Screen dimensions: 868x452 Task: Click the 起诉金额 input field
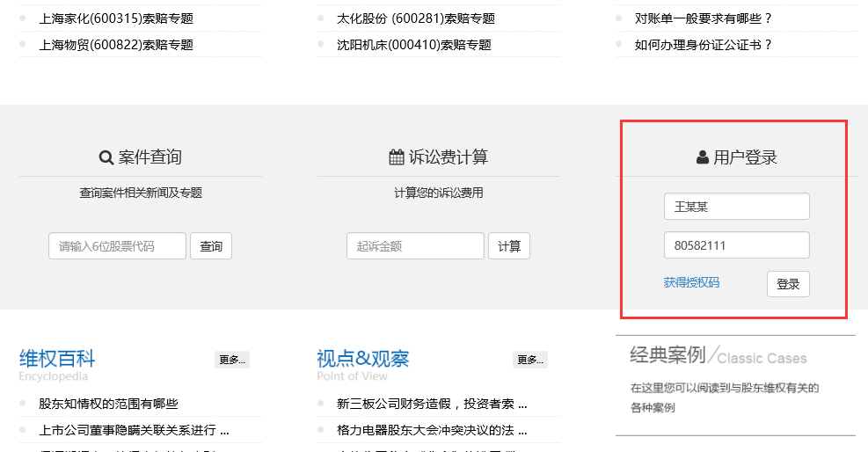pyautogui.click(x=415, y=246)
